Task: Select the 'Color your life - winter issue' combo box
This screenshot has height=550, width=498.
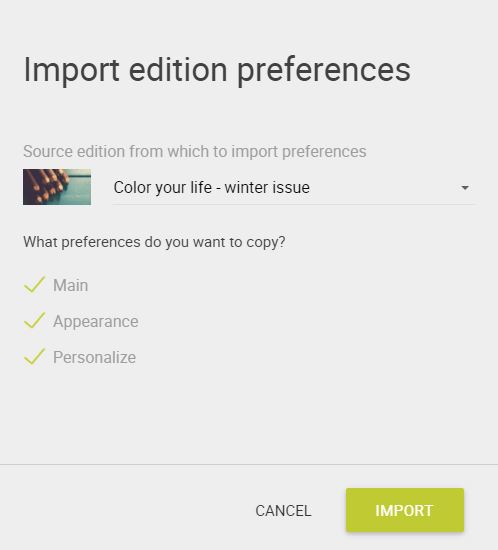Action: [294, 187]
